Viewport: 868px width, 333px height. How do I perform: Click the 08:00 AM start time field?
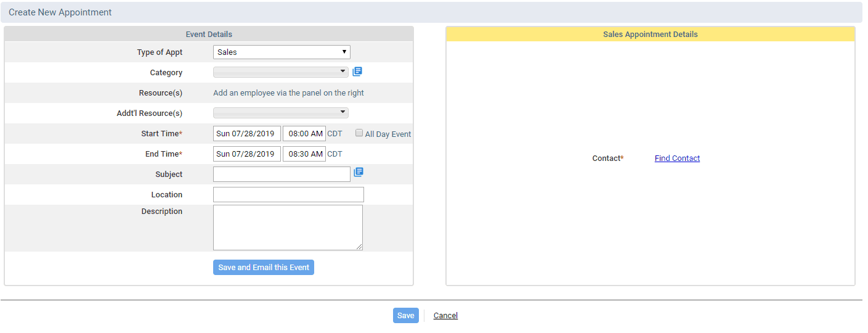(304, 134)
